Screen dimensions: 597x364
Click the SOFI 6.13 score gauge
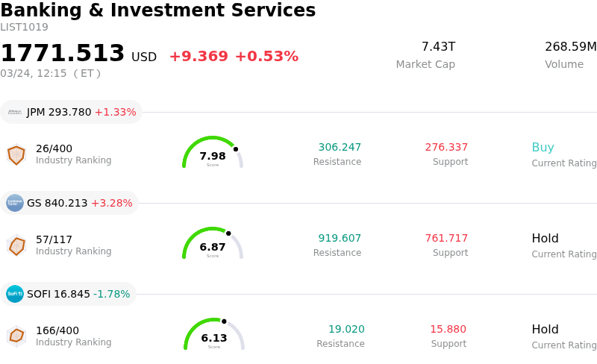[214, 335]
